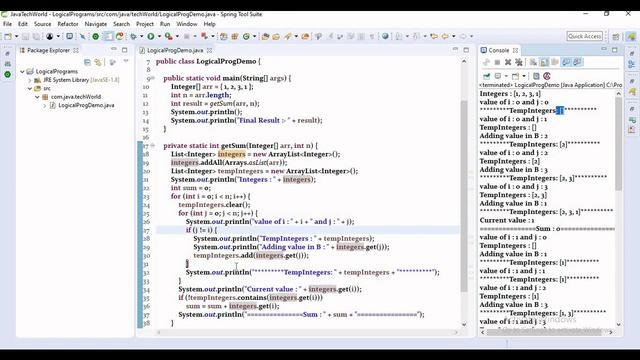Open the File menu

click(x=7, y=24)
